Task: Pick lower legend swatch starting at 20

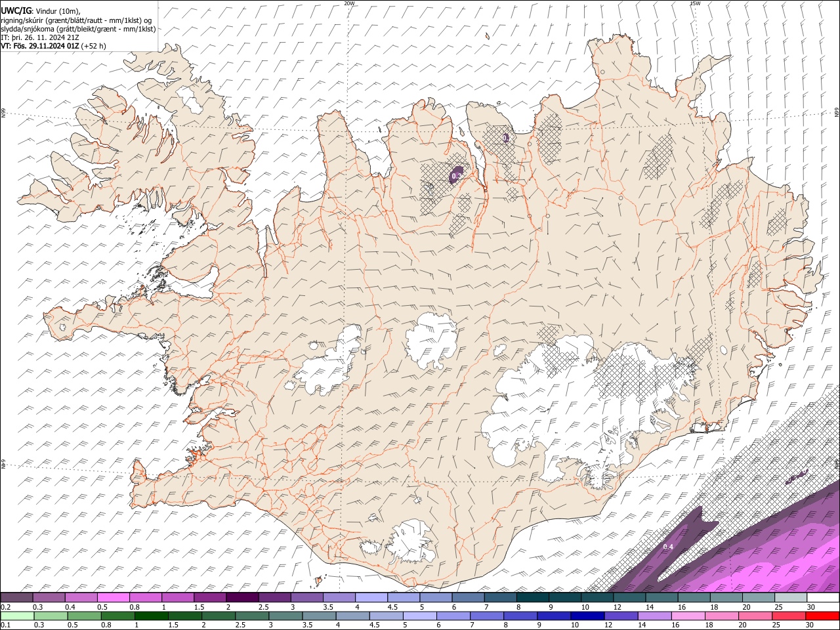Action: click(x=755, y=616)
